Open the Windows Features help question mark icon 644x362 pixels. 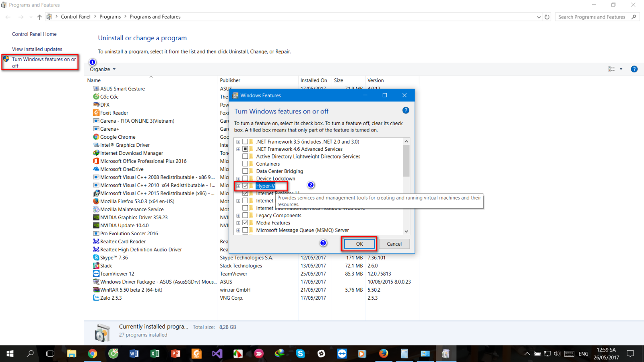(x=406, y=110)
